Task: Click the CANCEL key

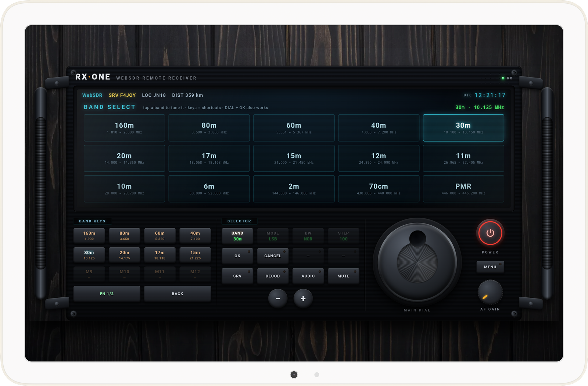Action: [273, 256]
